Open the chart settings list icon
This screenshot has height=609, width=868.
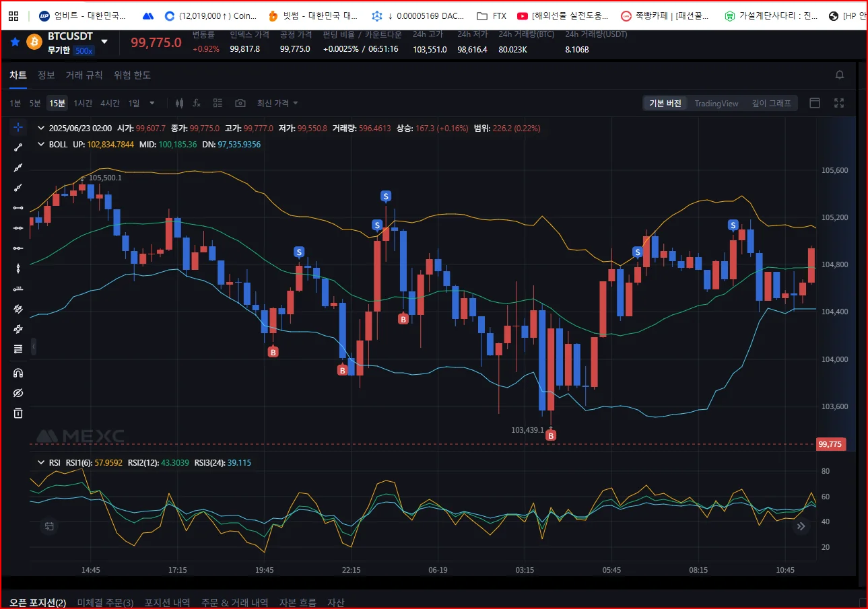pos(218,103)
